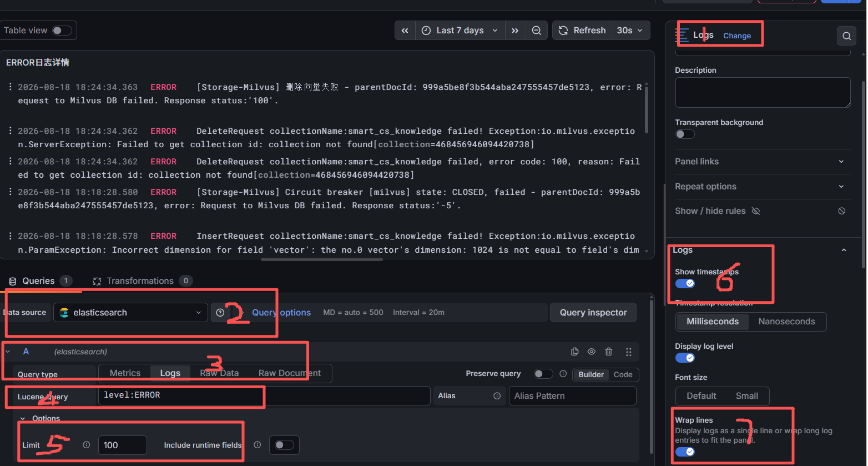Switch to Builder editor mode
Viewport: 868px width, 466px height.
pos(591,374)
